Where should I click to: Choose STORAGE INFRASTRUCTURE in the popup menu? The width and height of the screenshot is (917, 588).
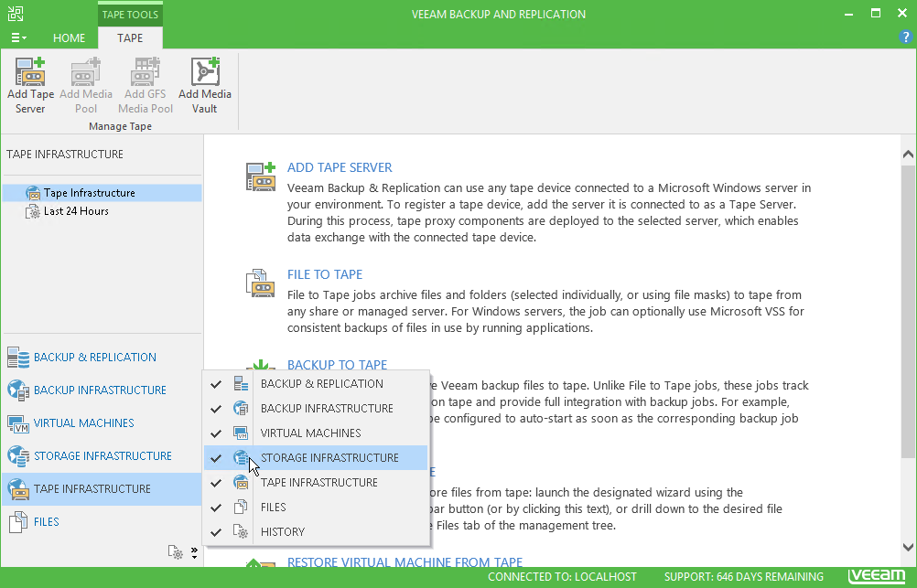point(316,457)
